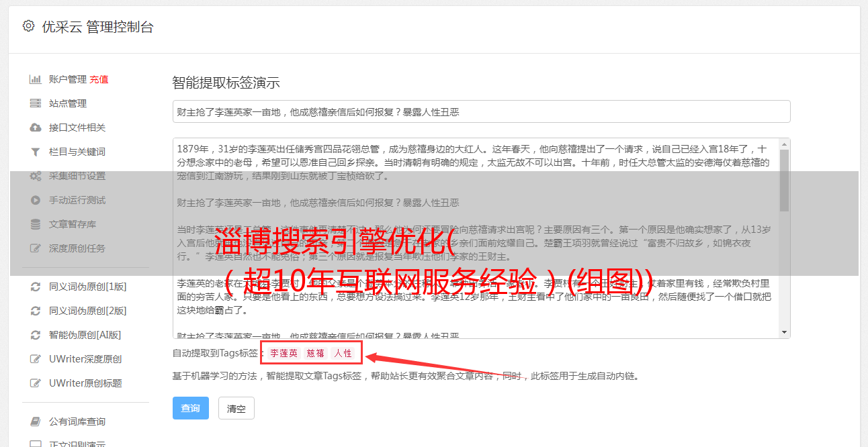This screenshot has width=868, height=447.
Task: Select the filter icon for 栏目与关键词
Action: coord(36,152)
